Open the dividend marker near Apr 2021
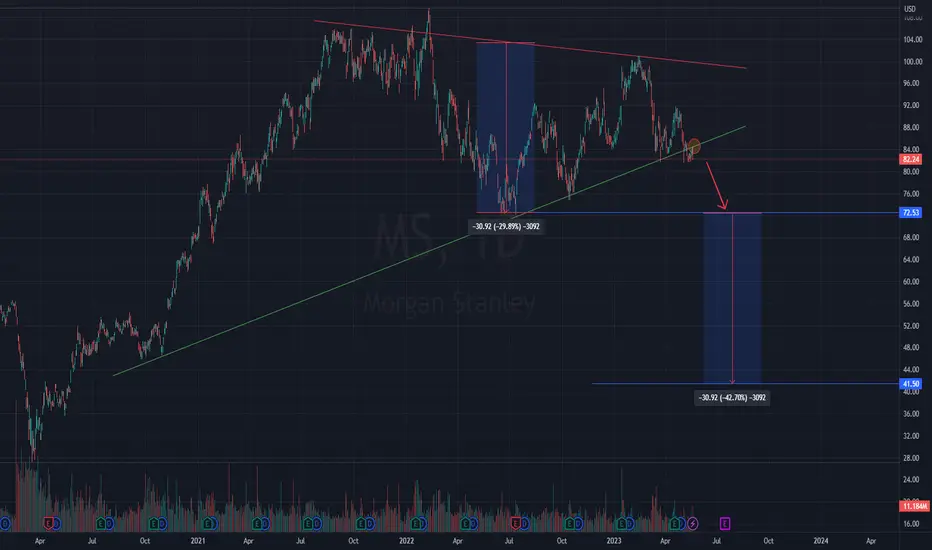 (x=265, y=523)
